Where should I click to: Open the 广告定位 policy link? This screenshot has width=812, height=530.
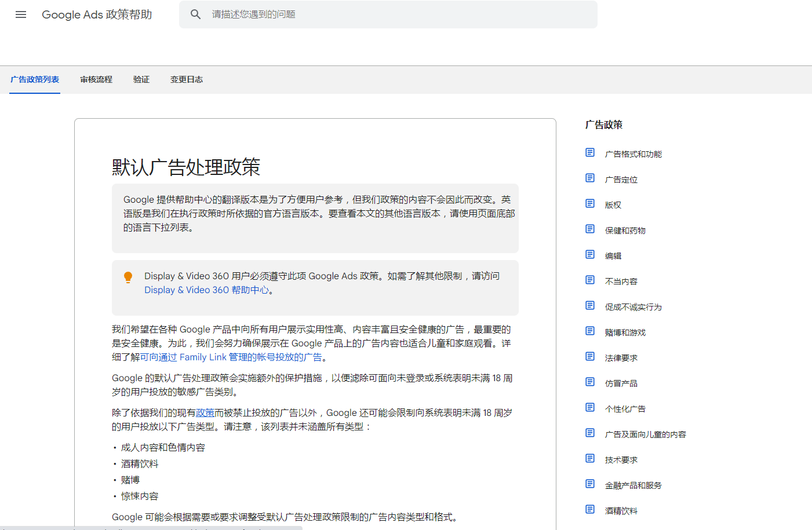[x=621, y=180]
